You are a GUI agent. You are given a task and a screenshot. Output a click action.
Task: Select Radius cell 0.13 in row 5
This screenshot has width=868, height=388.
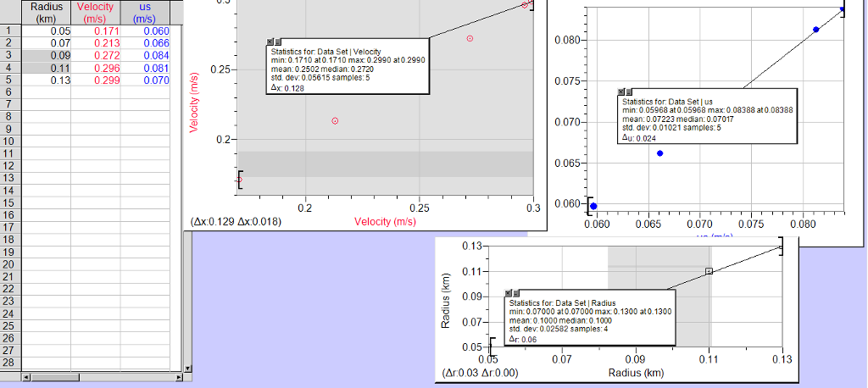(x=47, y=80)
